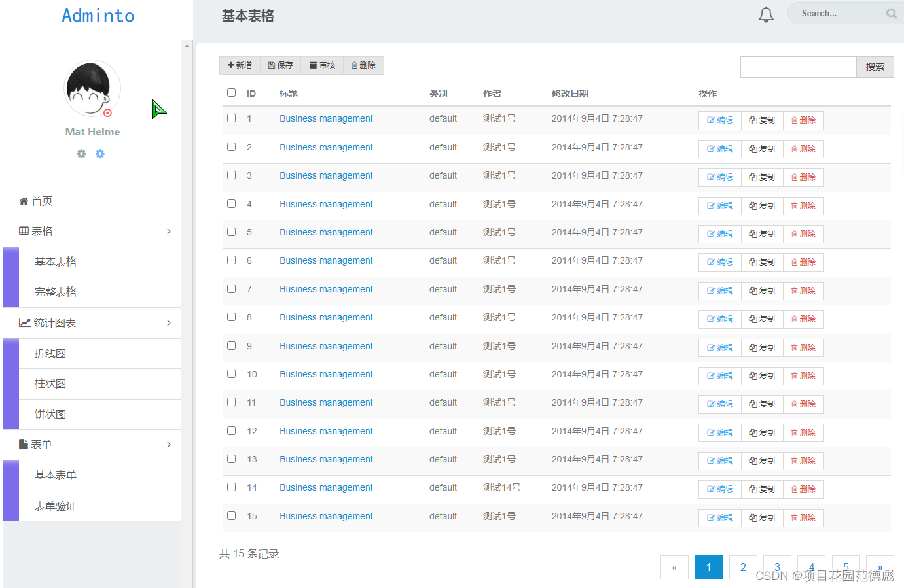Screen dimensions: 904x588
Task: Edit row 11 with 编辑 button
Action: [x=720, y=404]
